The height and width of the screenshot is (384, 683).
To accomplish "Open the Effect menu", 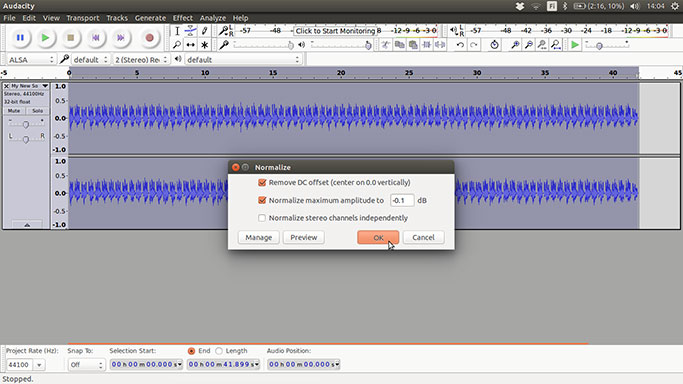I will [183, 18].
